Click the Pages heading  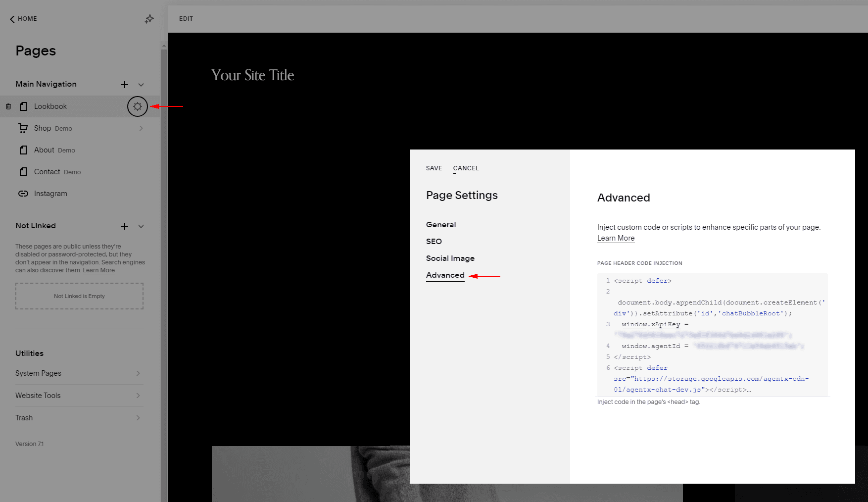[x=36, y=50]
